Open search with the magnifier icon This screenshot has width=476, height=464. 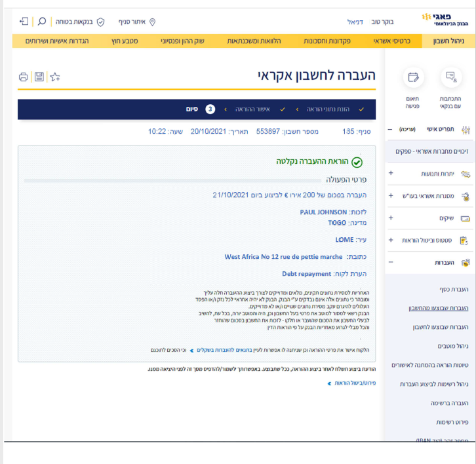41,22
